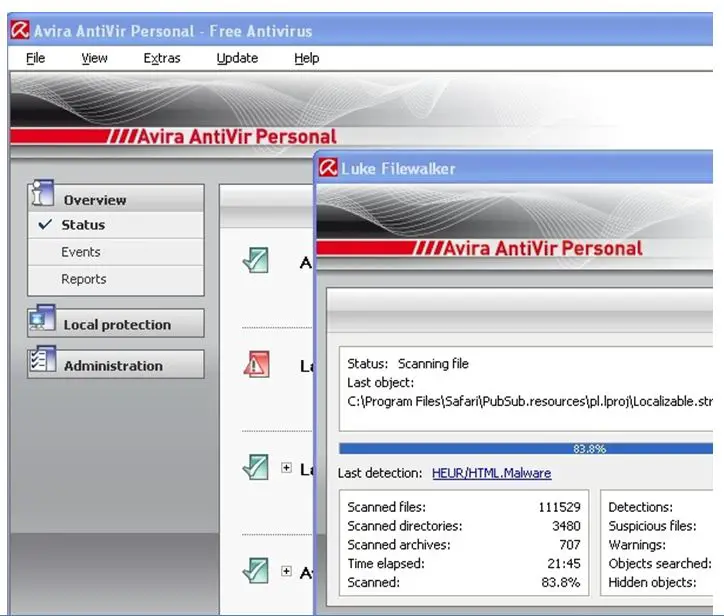
Task: Expand the Overview section header
Action: 116,199
